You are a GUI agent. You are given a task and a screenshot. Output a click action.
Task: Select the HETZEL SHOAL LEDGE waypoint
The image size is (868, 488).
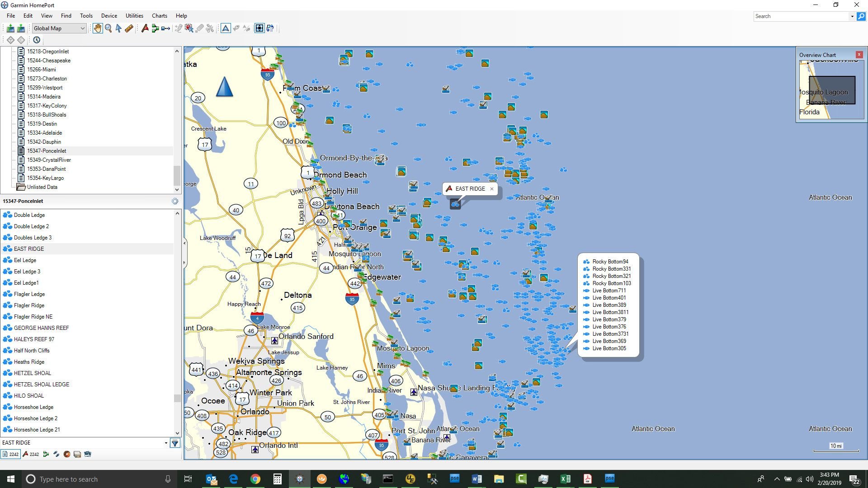point(42,385)
